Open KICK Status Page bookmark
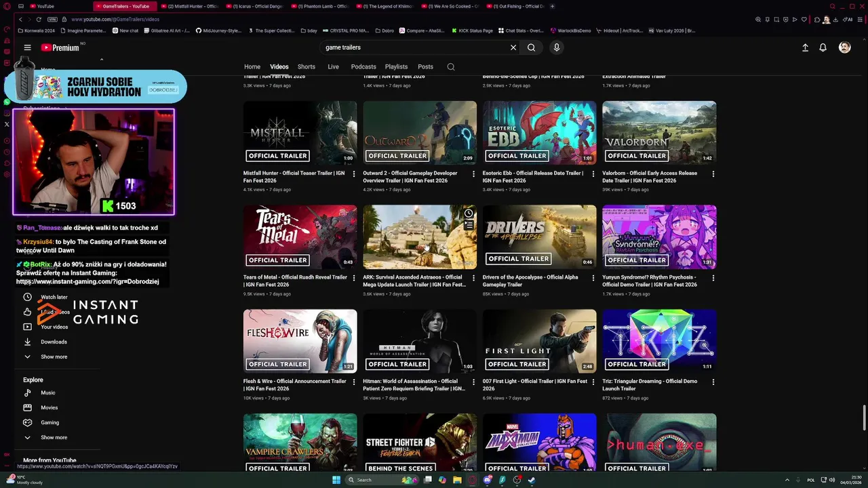This screenshot has width=868, height=488. coord(472,30)
